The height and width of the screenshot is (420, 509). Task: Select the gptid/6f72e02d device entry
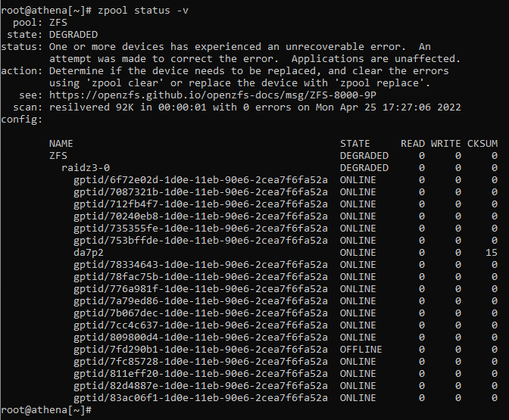point(201,180)
